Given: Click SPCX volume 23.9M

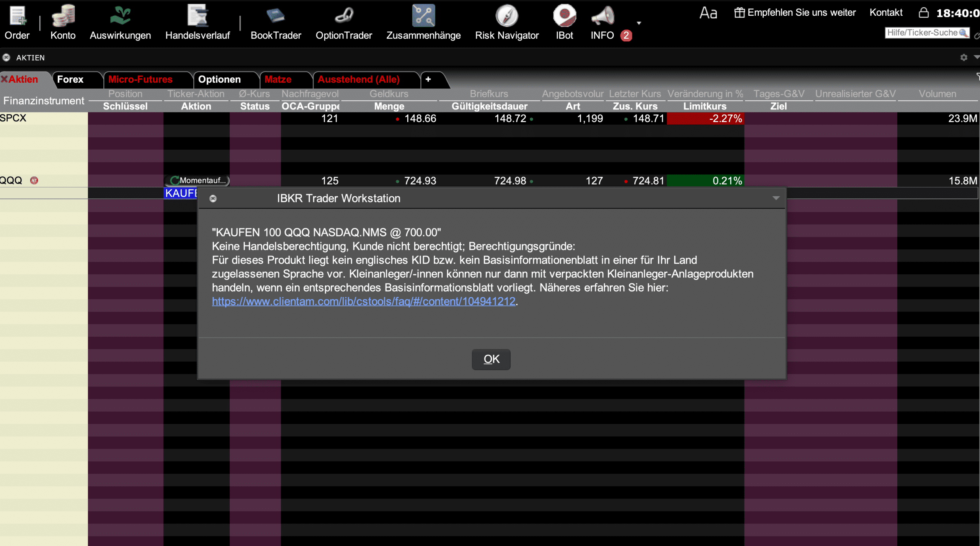Looking at the screenshot, I should (x=962, y=119).
